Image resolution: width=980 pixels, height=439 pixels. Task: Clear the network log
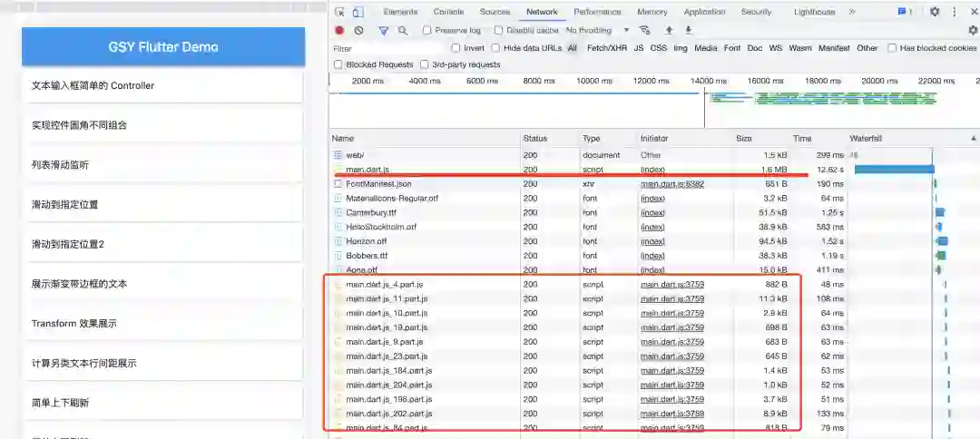pyautogui.click(x=359, y=30)
